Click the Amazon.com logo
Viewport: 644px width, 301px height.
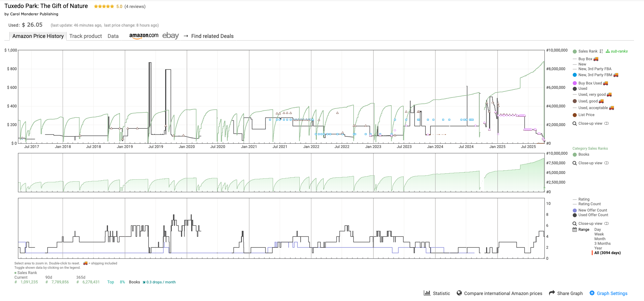tap(144, 36)
